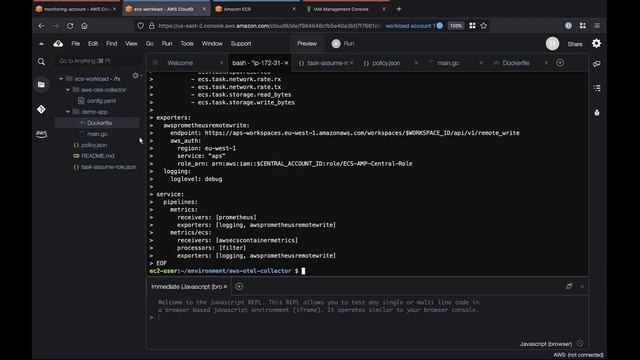Viewport: 640px width, 360px height.
Task: Switch to Amazon ECR browser tab
Action: tap(255, 9)
